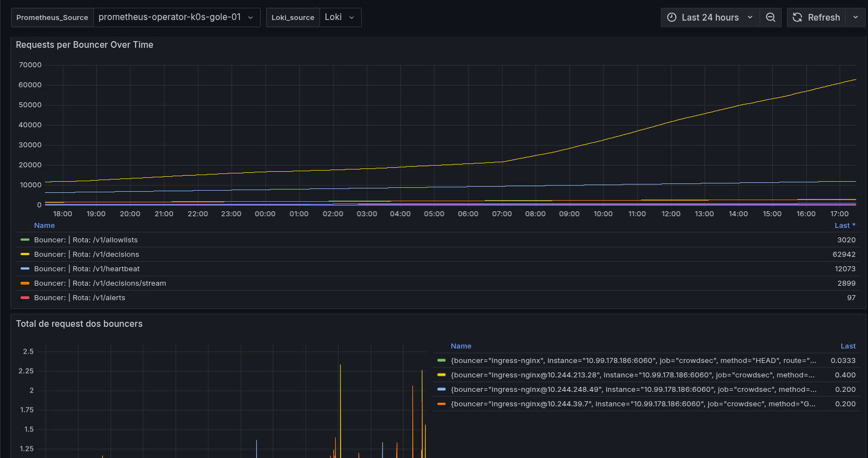Click the 00:00 x-axis time label
The image size is (868, 458).
(x=265, y=214)
